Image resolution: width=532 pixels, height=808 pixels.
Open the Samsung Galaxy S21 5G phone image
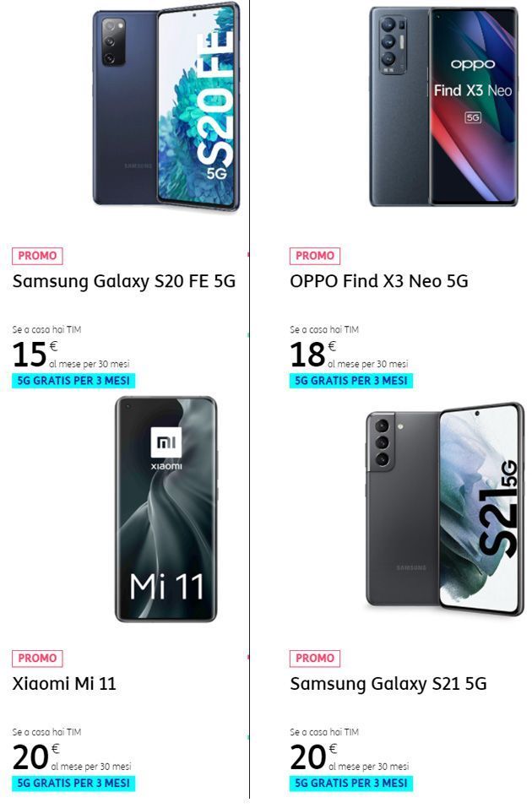[444, 509]
